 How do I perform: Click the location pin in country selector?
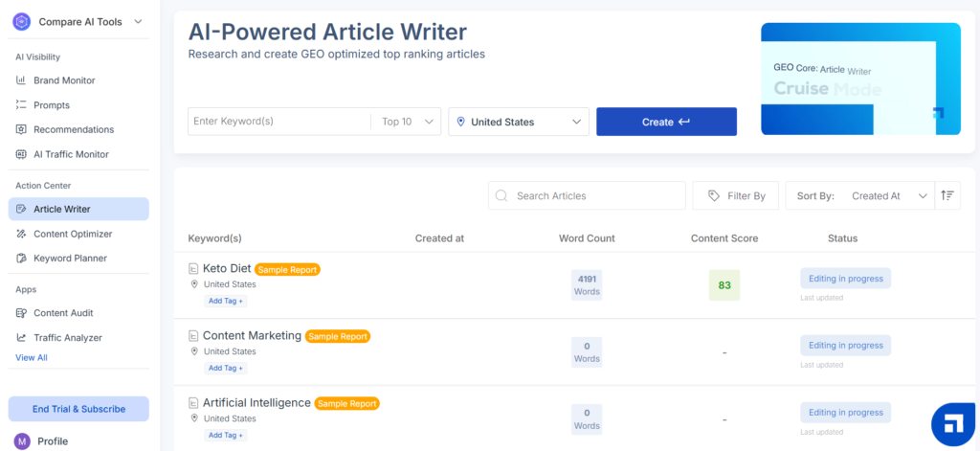(460, 122)
